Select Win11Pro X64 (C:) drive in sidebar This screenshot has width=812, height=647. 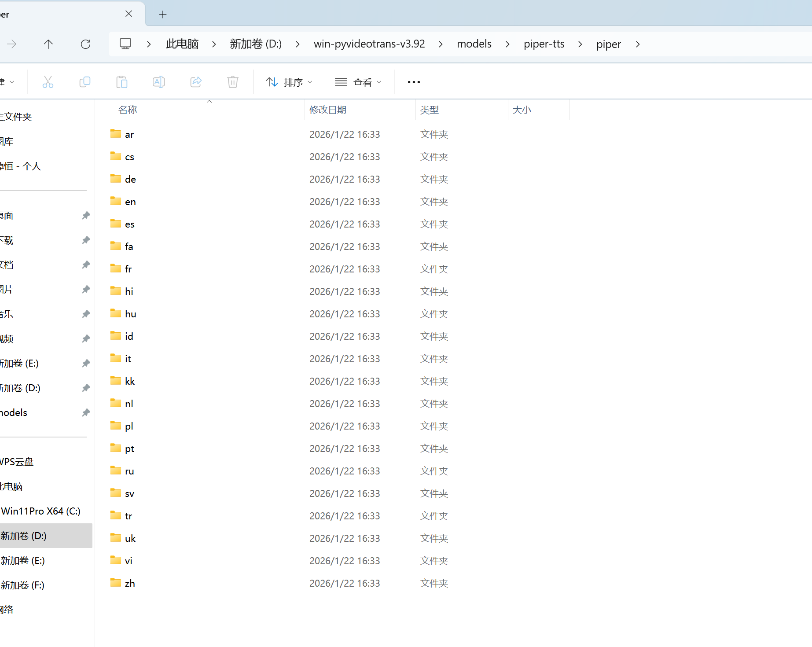(41, 511)
